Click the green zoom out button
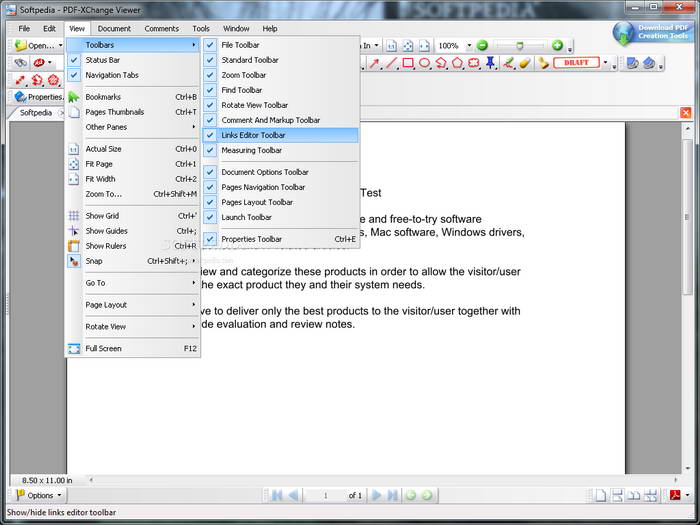 click(x=482, y=45)
